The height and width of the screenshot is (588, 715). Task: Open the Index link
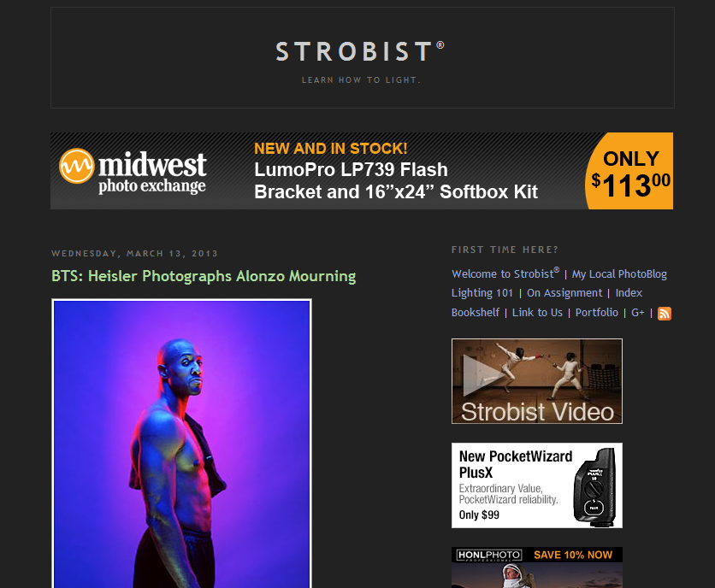[x=629, y=293]
